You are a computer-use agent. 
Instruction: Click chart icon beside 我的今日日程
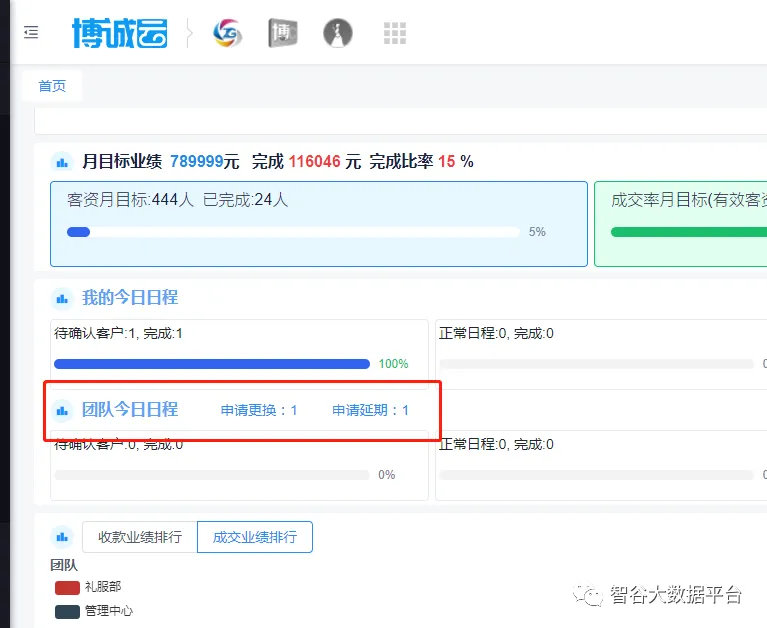(x=62, y=298)
